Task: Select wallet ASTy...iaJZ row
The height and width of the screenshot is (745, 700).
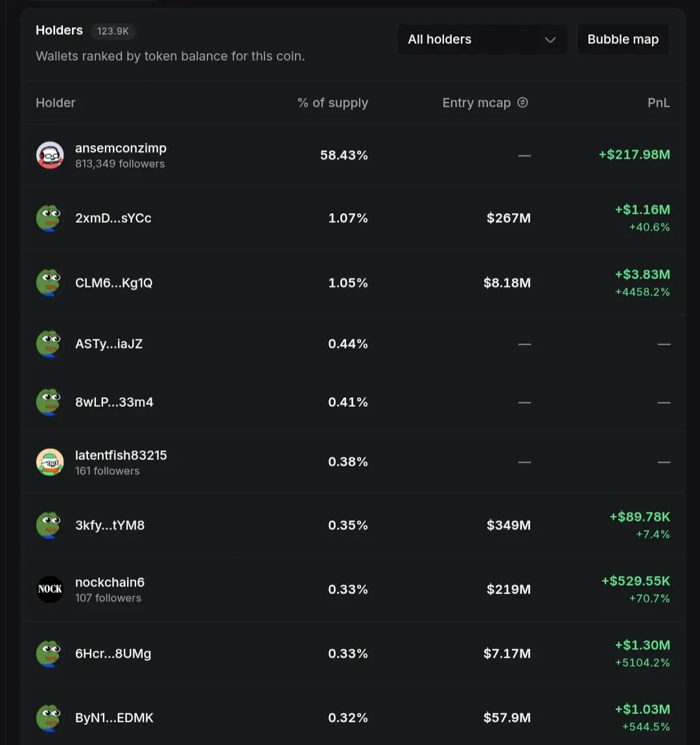Action: pos(353,343)
